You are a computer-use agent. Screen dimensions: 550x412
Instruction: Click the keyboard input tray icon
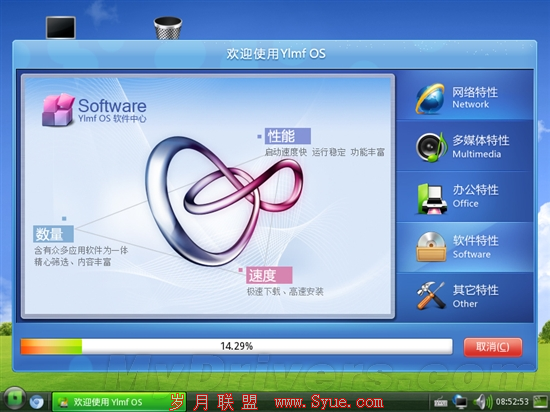pos(441,402)
